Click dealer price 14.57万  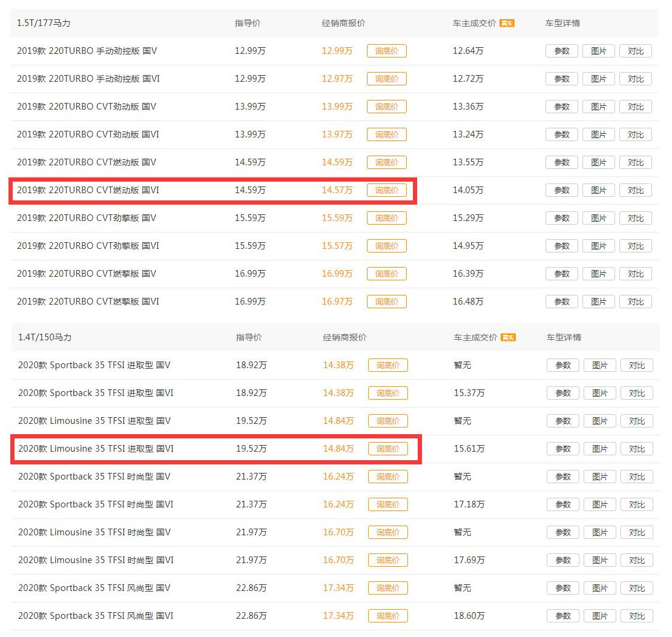[337, 190]
